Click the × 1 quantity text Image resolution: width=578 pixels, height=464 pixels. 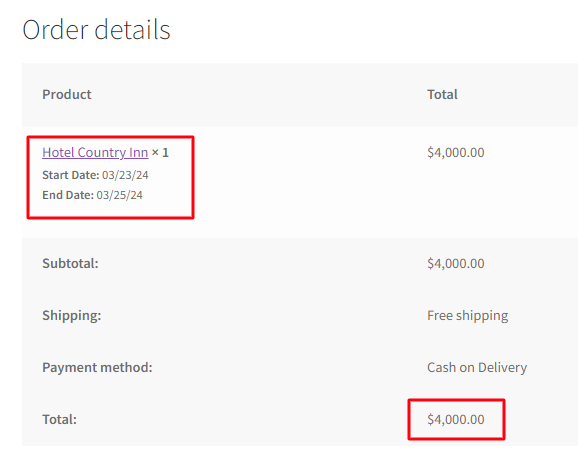point(160,153)
